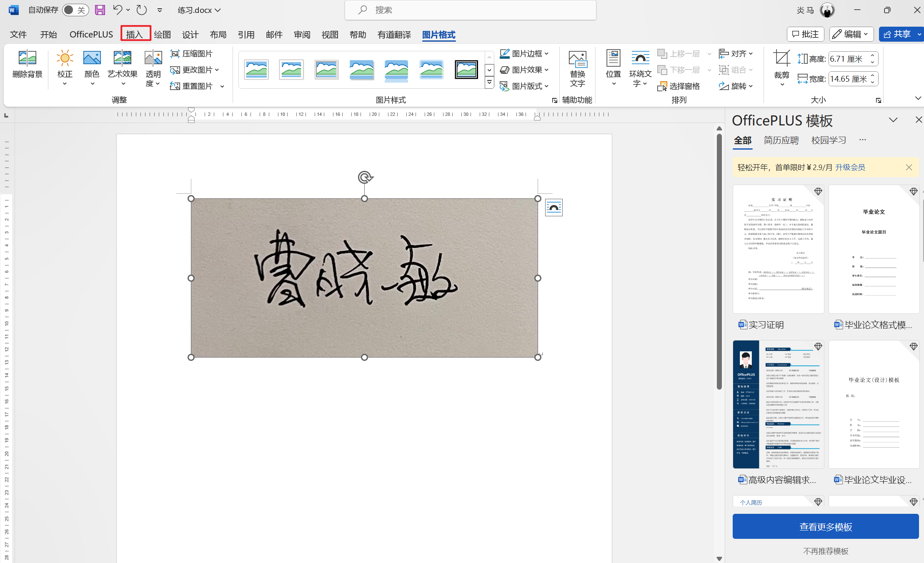Click the user account avatar
This screenshot has height=563, width=924.
[x=827, y=10]
